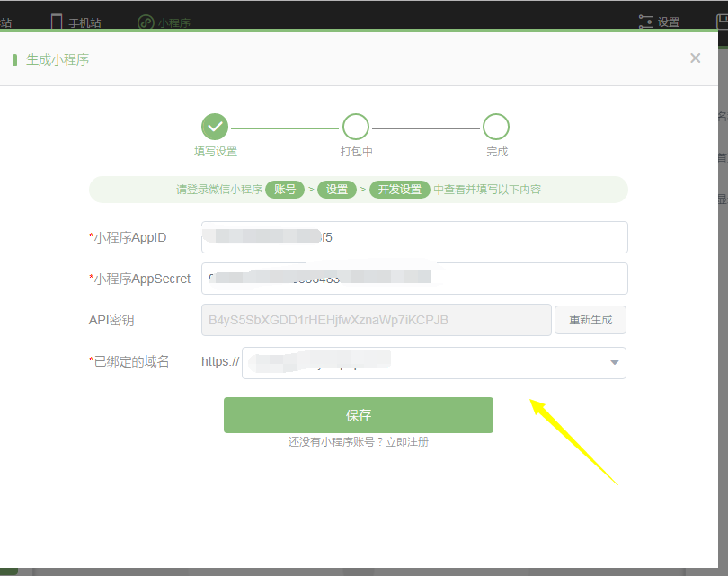Click the checked 填写设置 step circle

pyautogui.click(x=215, y=127)
